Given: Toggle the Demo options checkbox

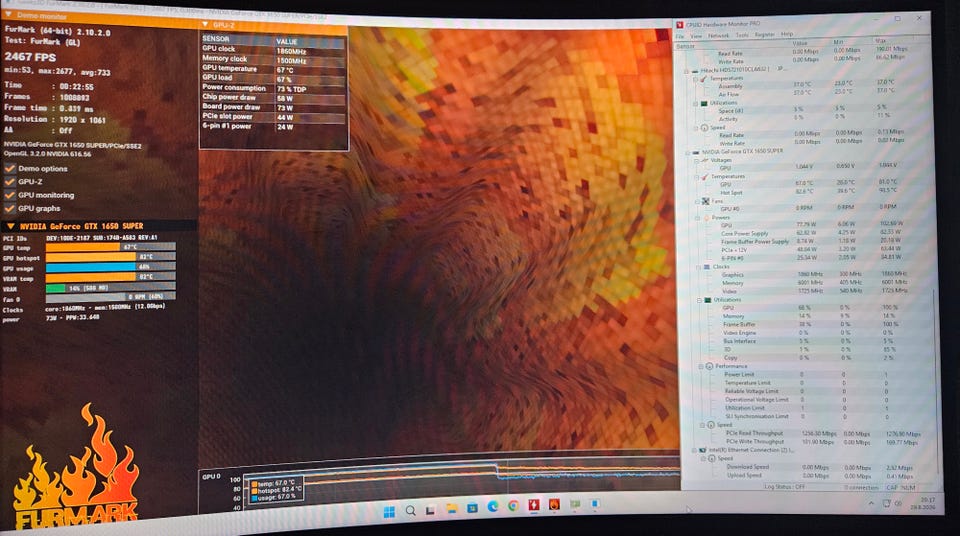Looking at the screenshot, I should [10, 168].
